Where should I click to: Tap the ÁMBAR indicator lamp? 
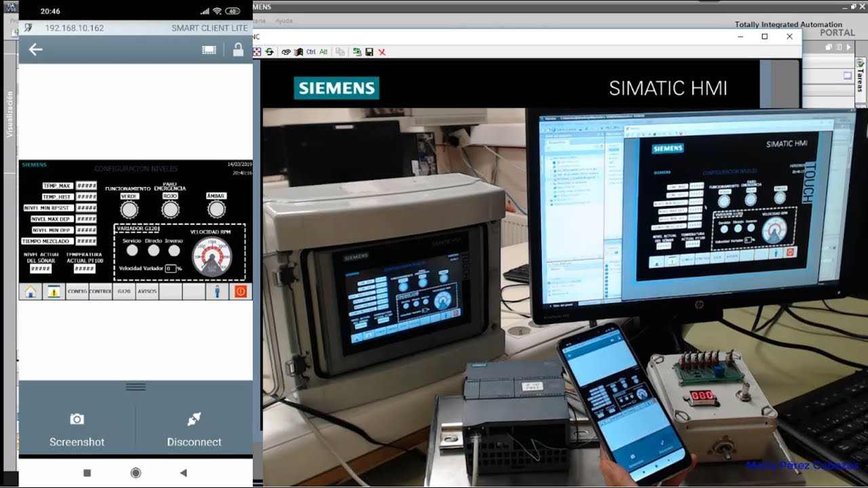click(x=216, y=210)
